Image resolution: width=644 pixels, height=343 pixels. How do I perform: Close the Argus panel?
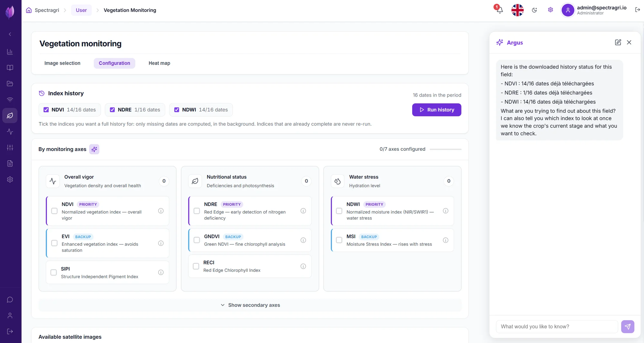tap(629, 43)
